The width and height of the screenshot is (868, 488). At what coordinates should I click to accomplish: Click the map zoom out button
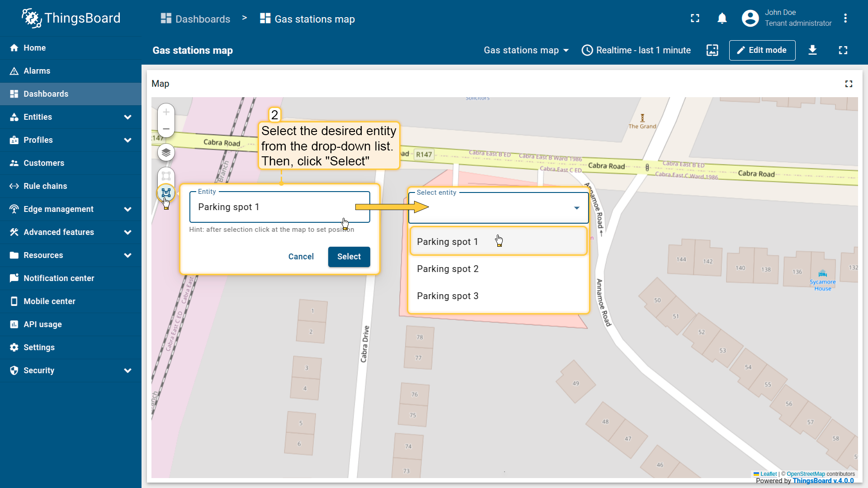166,129
